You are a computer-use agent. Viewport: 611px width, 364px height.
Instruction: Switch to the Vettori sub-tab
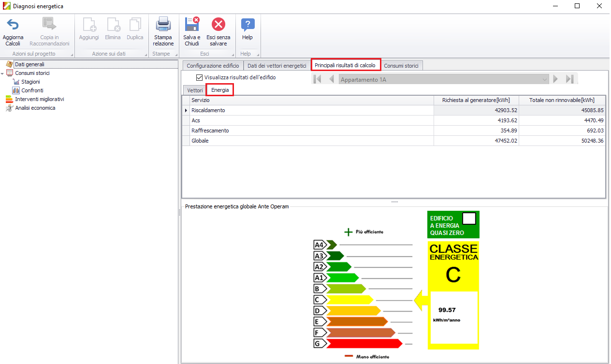[x=195, y=90]
